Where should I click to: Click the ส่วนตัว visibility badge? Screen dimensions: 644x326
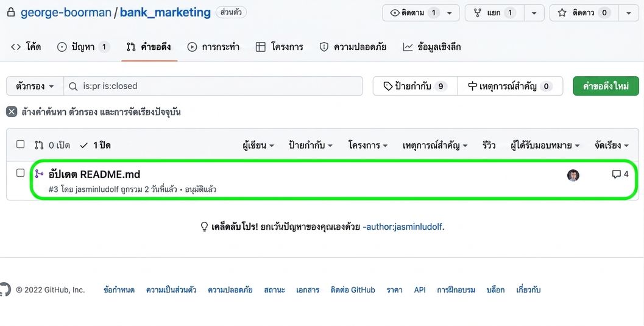coord(231,12)
